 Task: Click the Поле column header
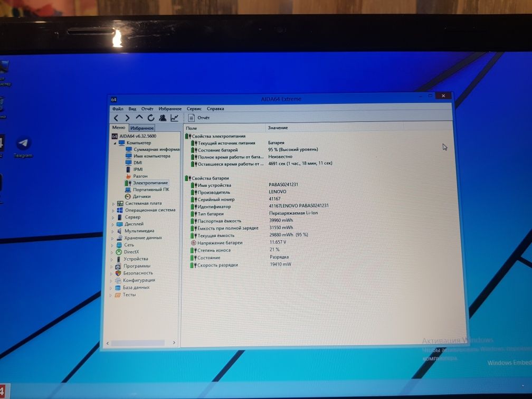click(x=225, y=128)
